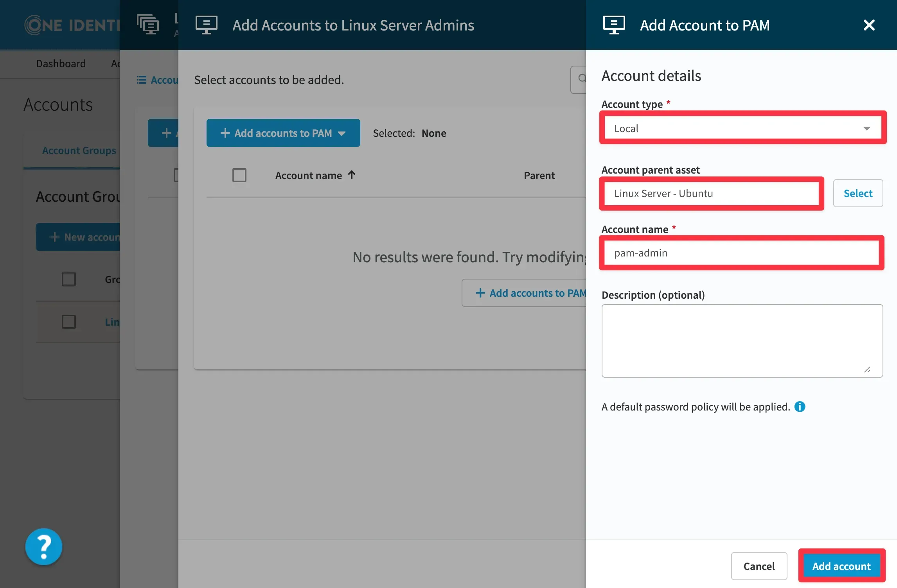Image resolution: width=897 pixels, height=588 pixels.
Task: Toggle the select-all checkbox near Account name
Action: (239, 175)
